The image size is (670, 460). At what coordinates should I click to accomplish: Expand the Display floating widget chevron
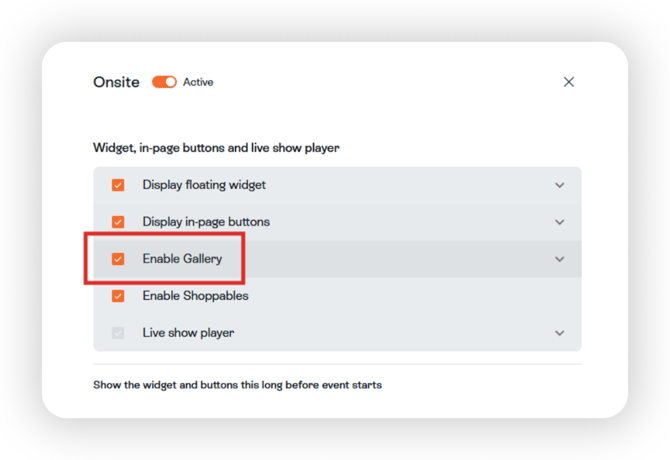[560, 185]
